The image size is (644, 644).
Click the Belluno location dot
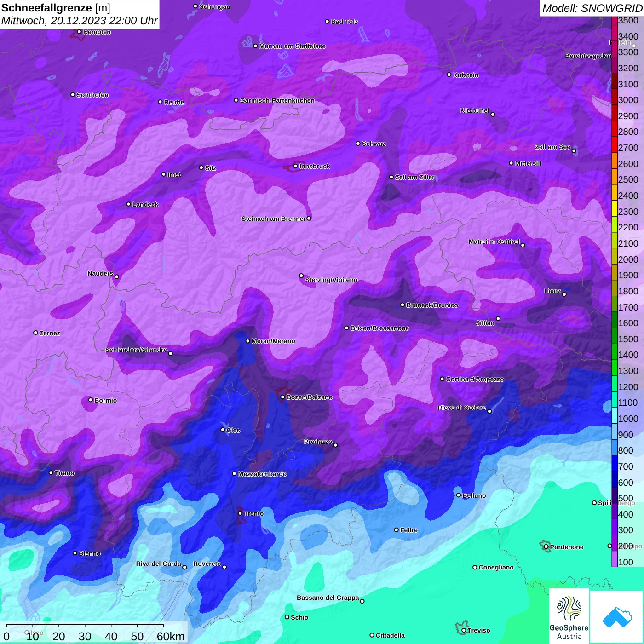pos(458,495)
